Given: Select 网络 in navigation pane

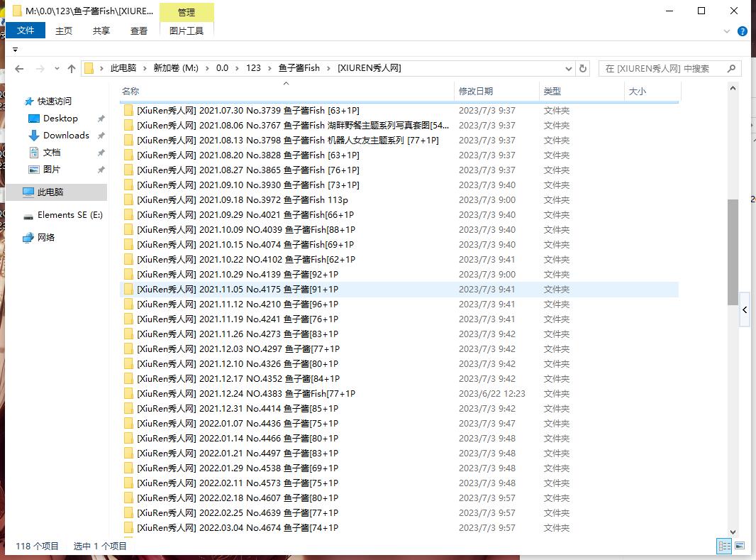Looking at the screenshot, I should click(46, 237).
